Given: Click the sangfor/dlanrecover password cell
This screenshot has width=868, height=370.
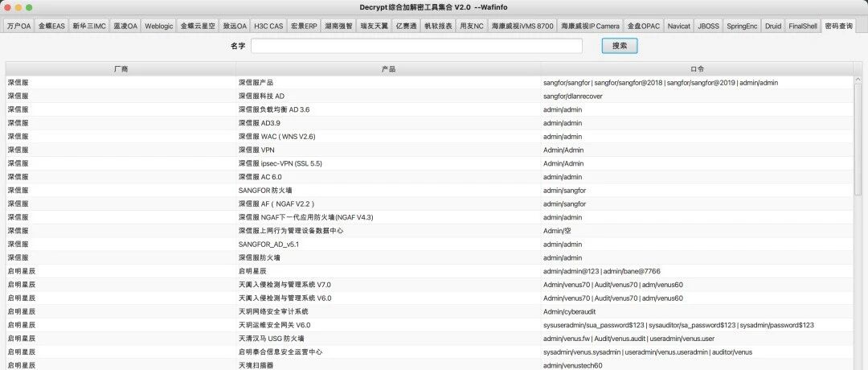Looking at the screenshot, I should [x=697, y=96].
